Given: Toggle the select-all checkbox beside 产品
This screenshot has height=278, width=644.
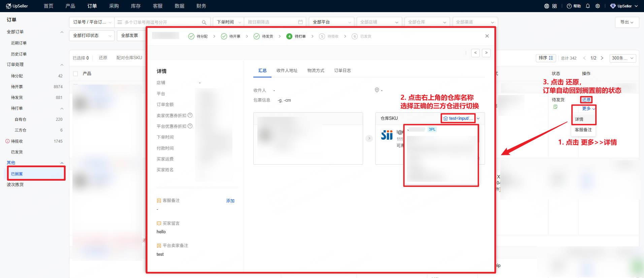Looking at the screenshot, I should (x=75, y=73).
